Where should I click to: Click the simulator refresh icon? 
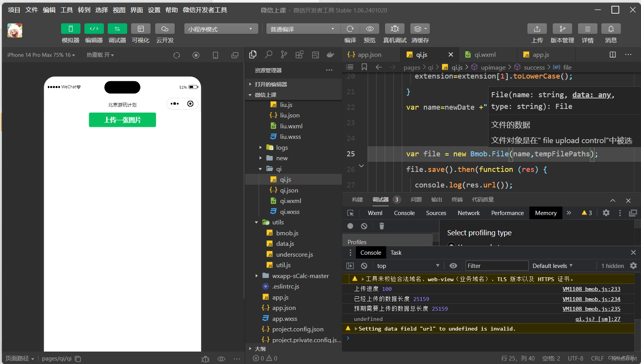click(x=177, y=55)
